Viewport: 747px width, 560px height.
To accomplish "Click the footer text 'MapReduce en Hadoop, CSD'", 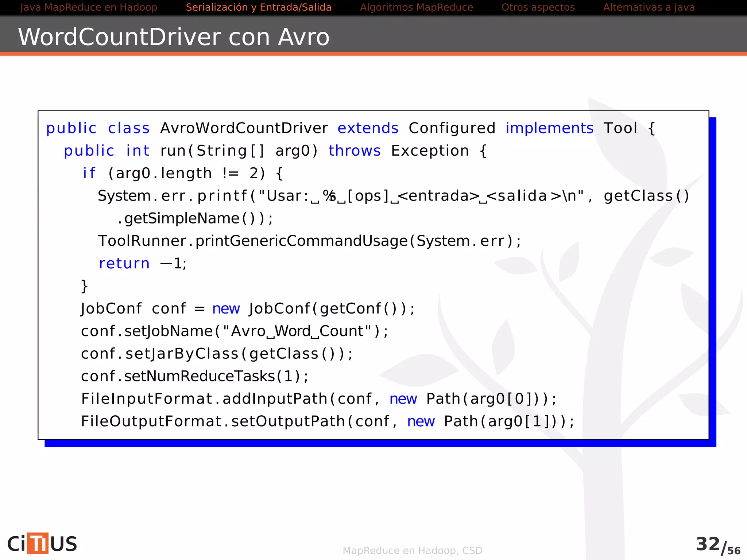I will click(x=413, y=551).
